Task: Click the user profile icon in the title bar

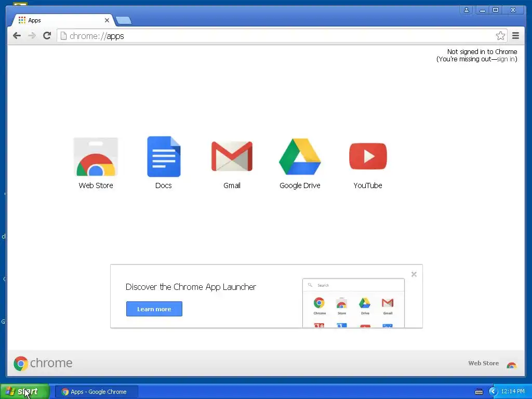Action: [467, 10]
